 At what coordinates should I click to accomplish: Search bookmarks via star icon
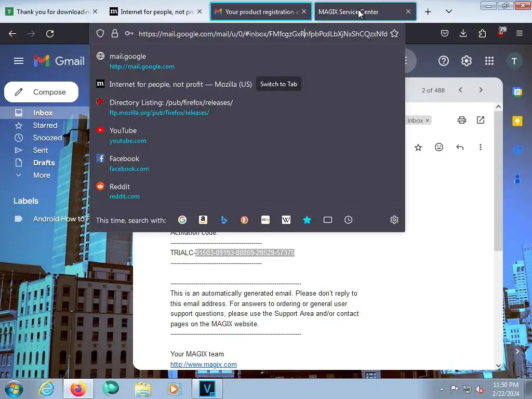click(307, 220)
